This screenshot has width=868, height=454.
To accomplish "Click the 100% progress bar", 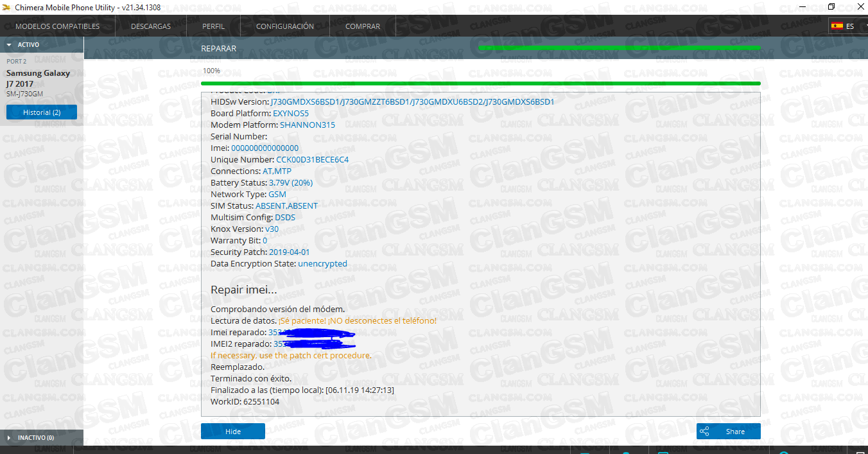I will click(x=481, y=83).
